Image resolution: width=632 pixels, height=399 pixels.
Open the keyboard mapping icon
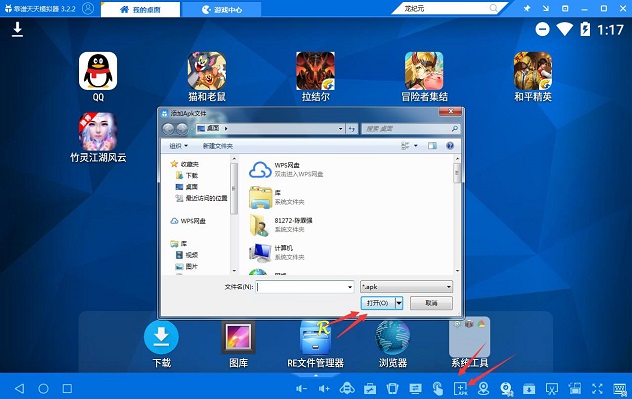click(620, 389)
